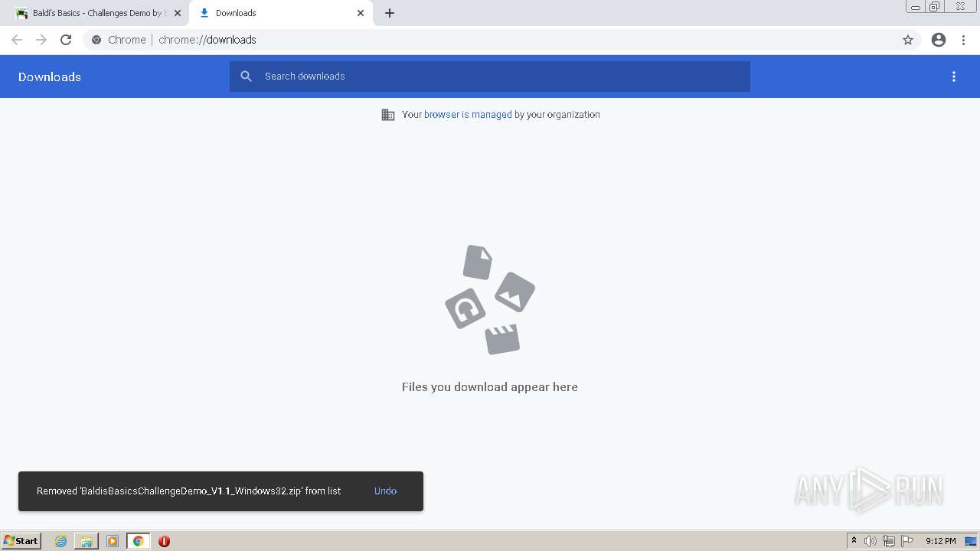Open Windows Media Player from taskbar

coord(113,541)
